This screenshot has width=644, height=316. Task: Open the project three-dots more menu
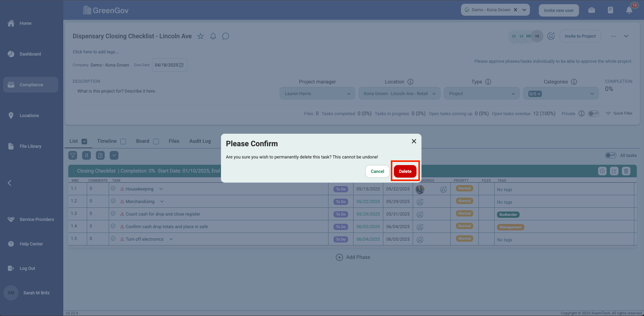(x=614, y=36)
